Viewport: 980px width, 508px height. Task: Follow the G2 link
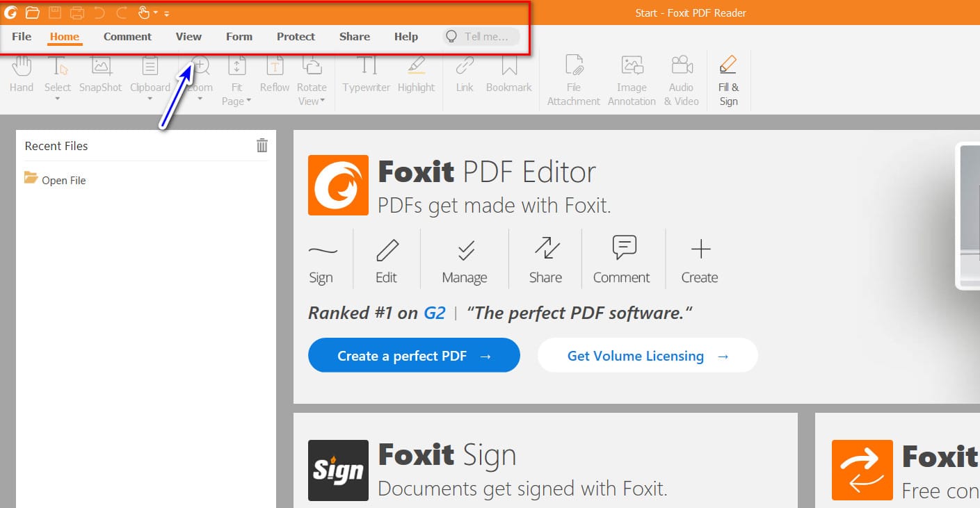click(x=435, y=313)
